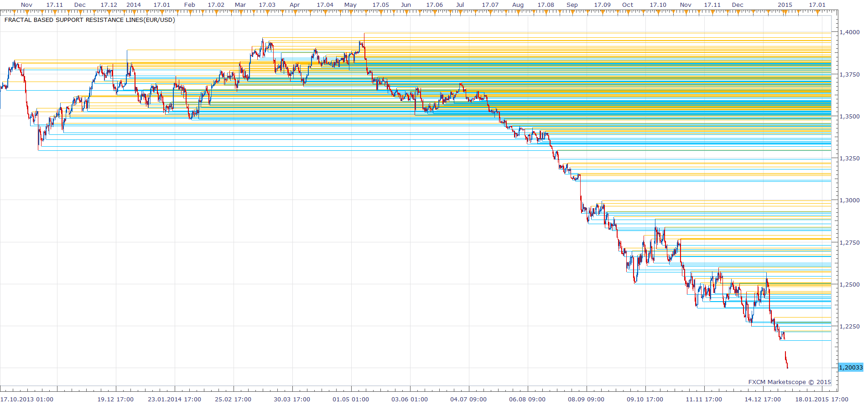Click the 17.03 top axis label
Viewport: 868px width, 405px height.
(x=267, y=5)
